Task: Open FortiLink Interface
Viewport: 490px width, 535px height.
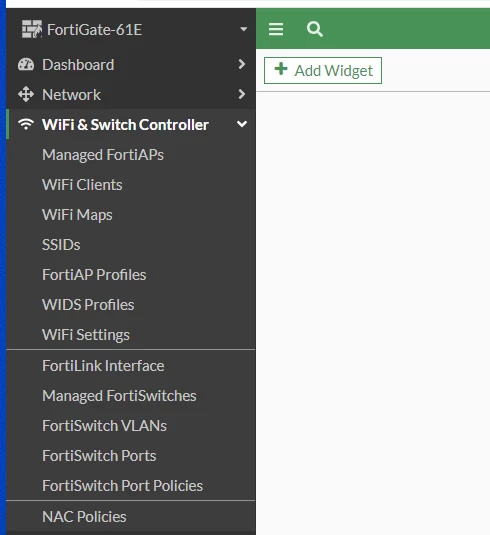Action: point(103,366)
